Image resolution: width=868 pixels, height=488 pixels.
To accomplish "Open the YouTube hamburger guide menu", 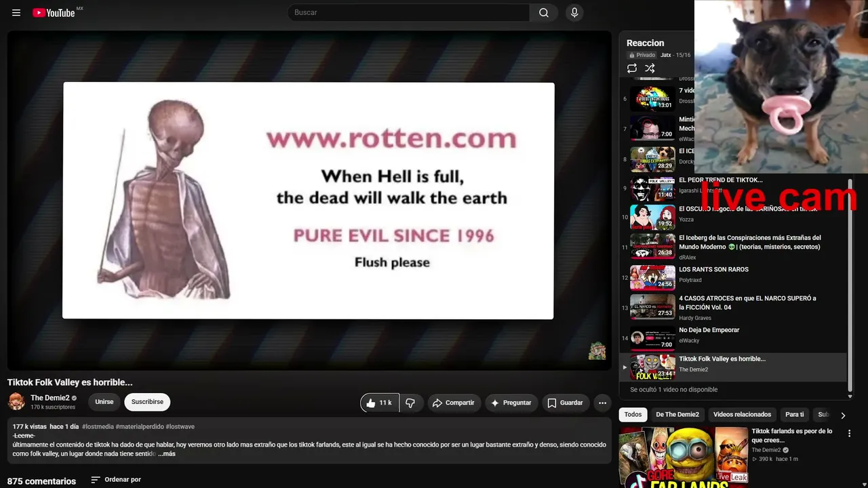I will 16,13.
